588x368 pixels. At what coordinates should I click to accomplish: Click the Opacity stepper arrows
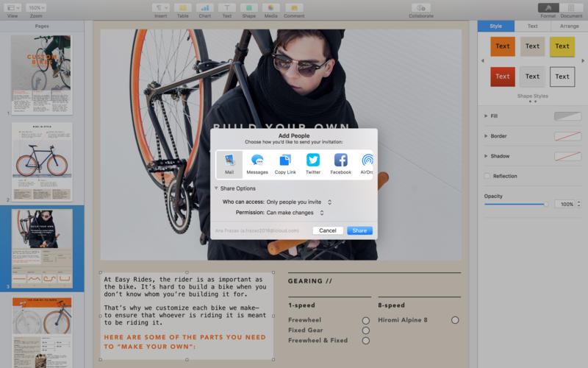click(x=579, y=204)
